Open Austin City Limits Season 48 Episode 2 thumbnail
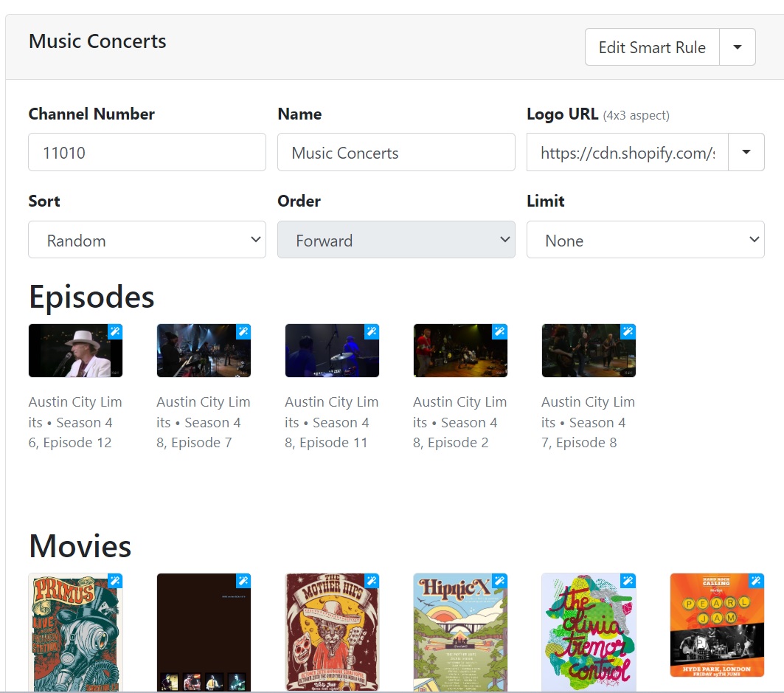 (460, 351)
